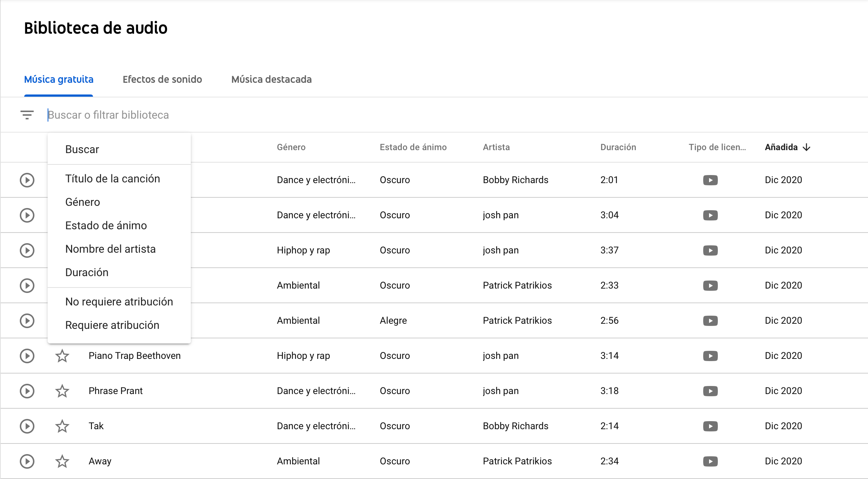The height and width of the screenshot is (479, 868).
Task: Click the YouTube license icon for Tak
Action: point(710,426)
